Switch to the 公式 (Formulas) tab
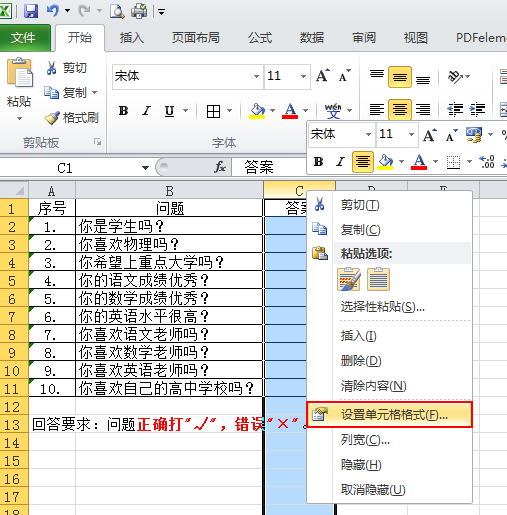The height and width of the screenshot is (515, 507). coord(260,38)
